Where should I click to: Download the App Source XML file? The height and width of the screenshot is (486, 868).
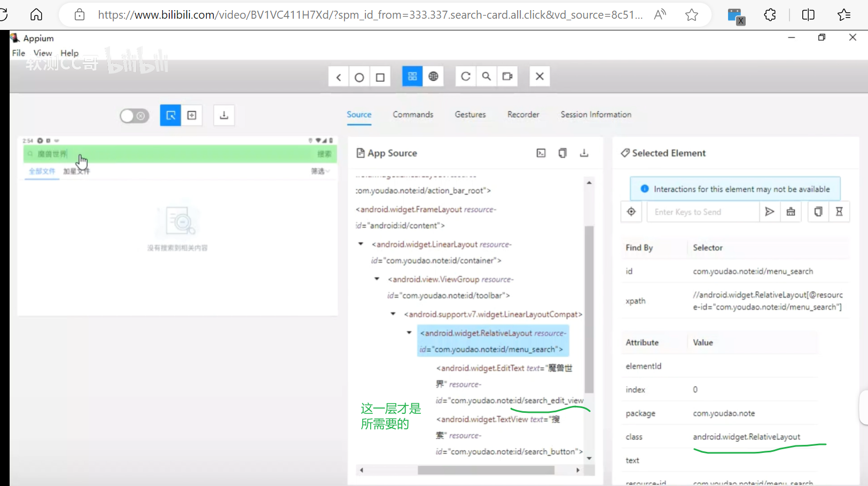584,153
